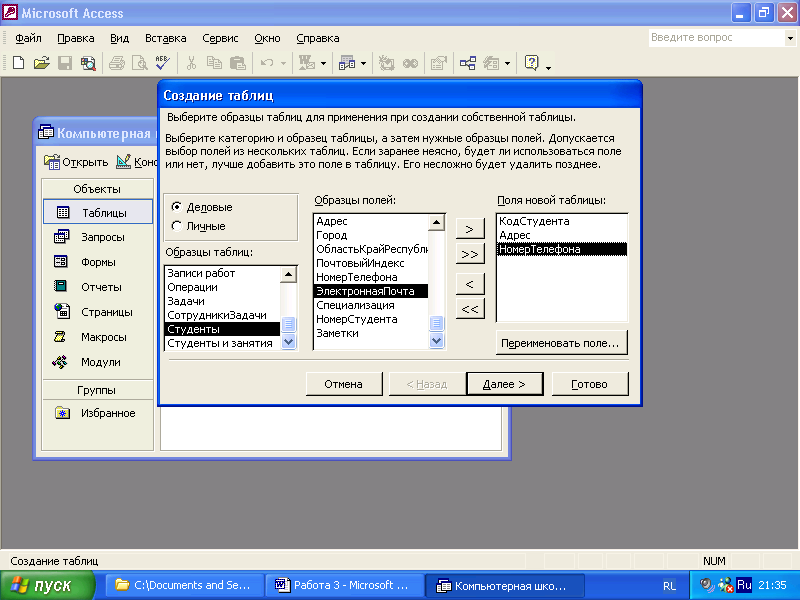Click scroll-up arrow of Образцы таблиц list
The height and width of the screenshot is (600, 800).
(288, 274)
